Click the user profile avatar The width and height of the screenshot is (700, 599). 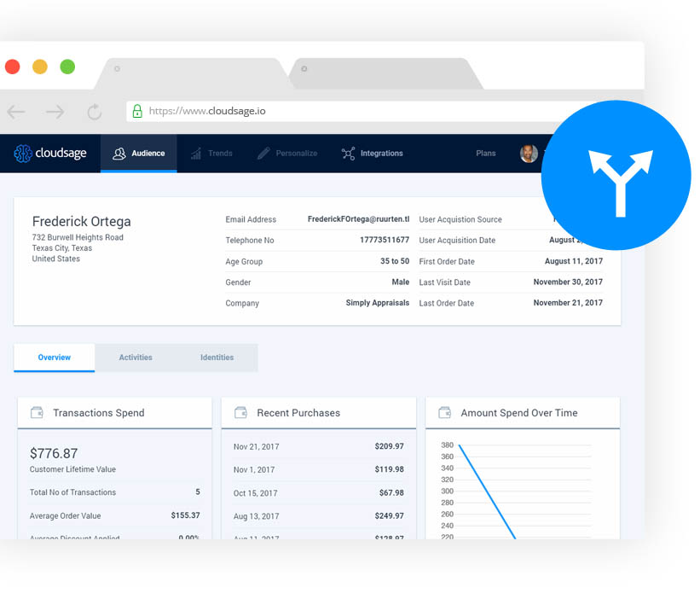point(529,154)
